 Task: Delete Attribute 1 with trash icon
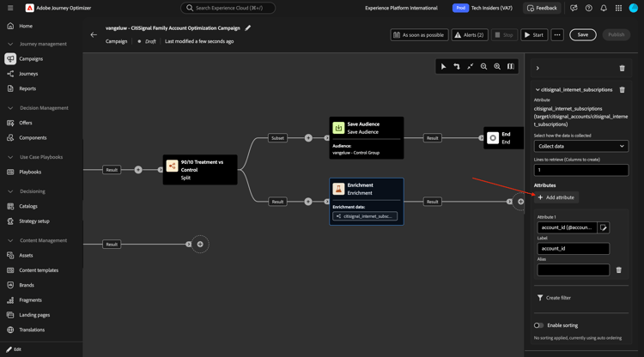pyautogui.click(x=618, y=270)
